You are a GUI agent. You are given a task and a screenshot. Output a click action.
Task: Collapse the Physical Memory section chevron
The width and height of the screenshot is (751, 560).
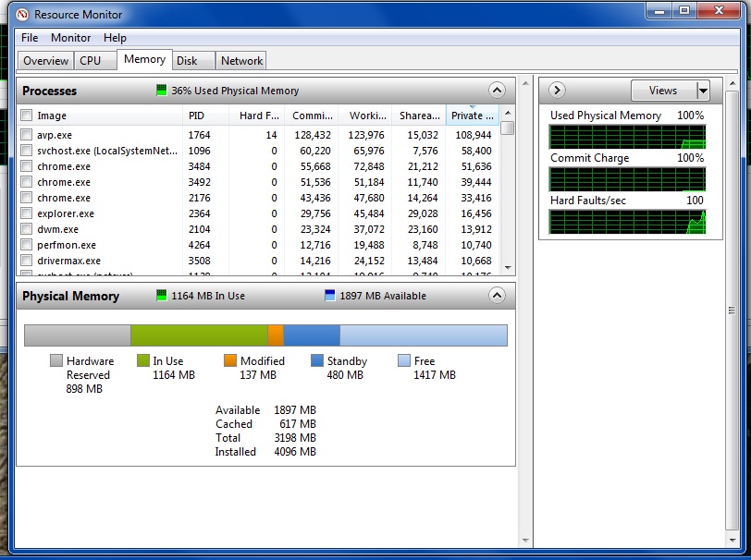497,296
